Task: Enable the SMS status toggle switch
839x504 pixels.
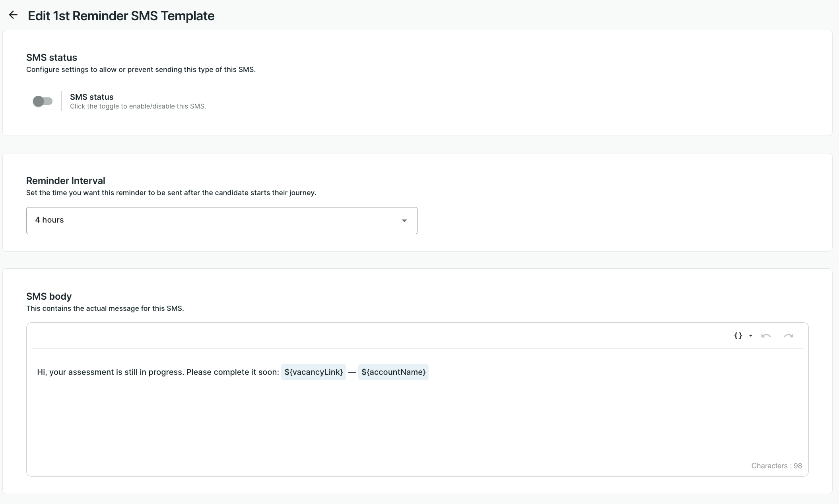Action: tap(43, 101)
